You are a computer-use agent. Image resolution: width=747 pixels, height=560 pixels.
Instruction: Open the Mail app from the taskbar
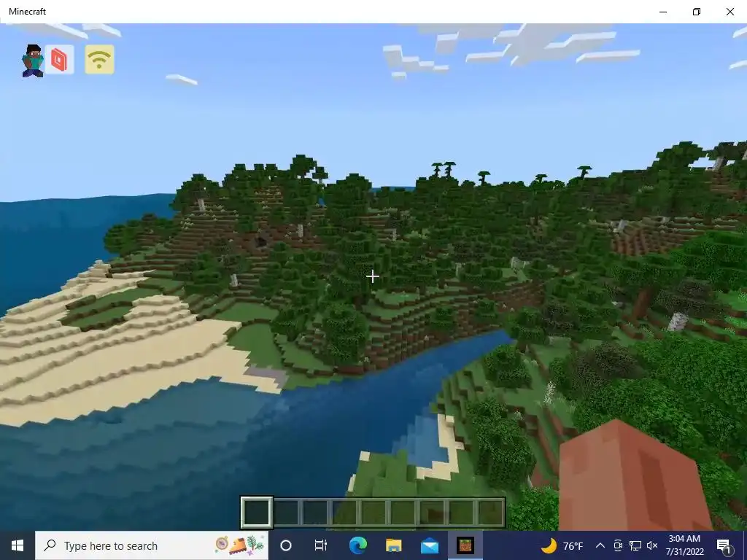(x=429, y=545)
